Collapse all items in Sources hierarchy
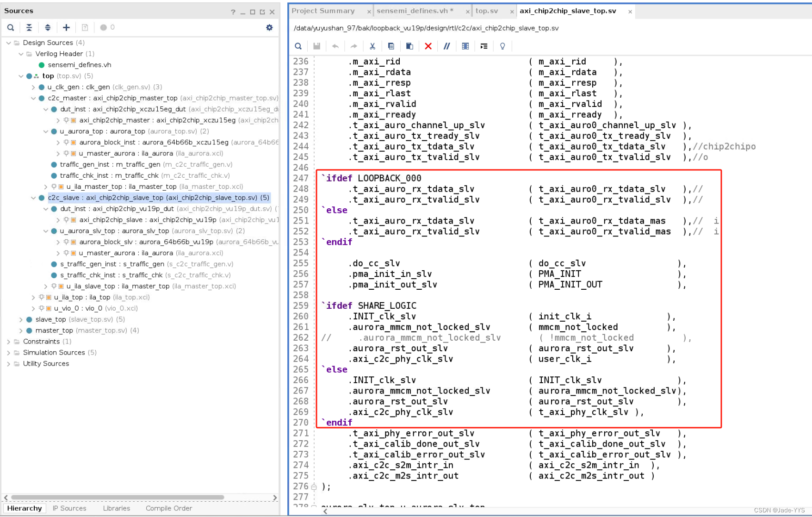The height and width of the screenshot is (517, 812). pos(29,27)
